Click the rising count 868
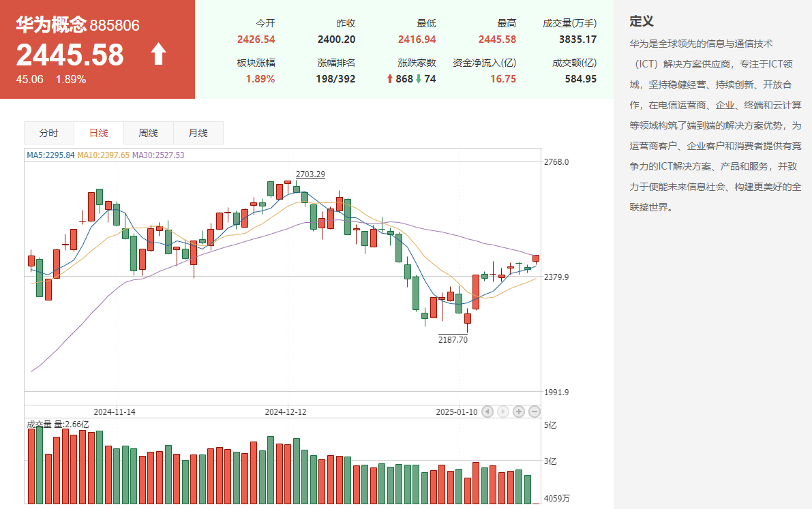 [404, 79]
